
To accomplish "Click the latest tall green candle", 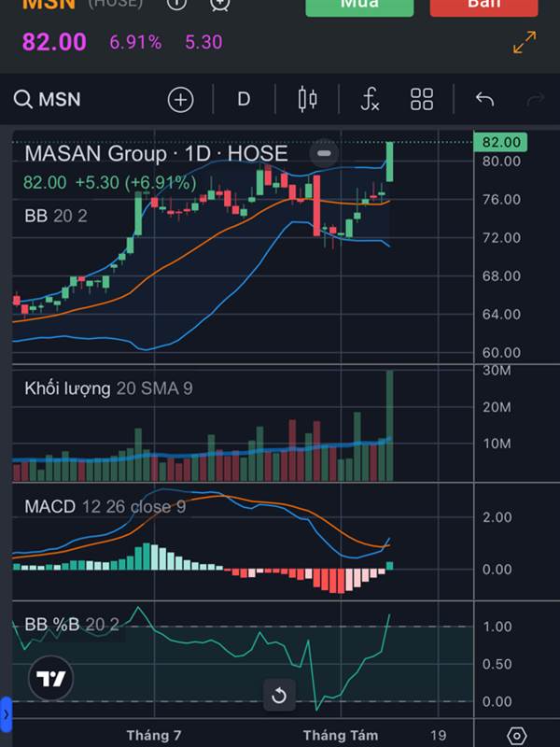I will click(x=389, y=162).
